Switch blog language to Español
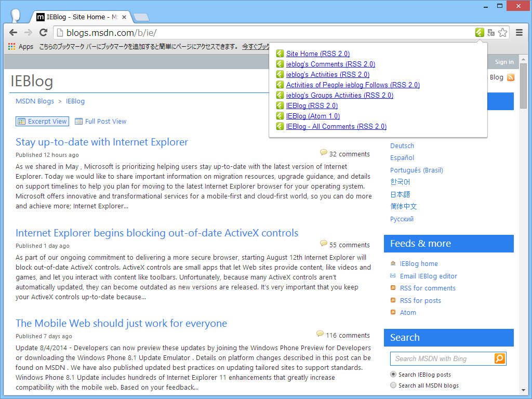This screenshot has width=532, height=399. (x=402, y=158)
